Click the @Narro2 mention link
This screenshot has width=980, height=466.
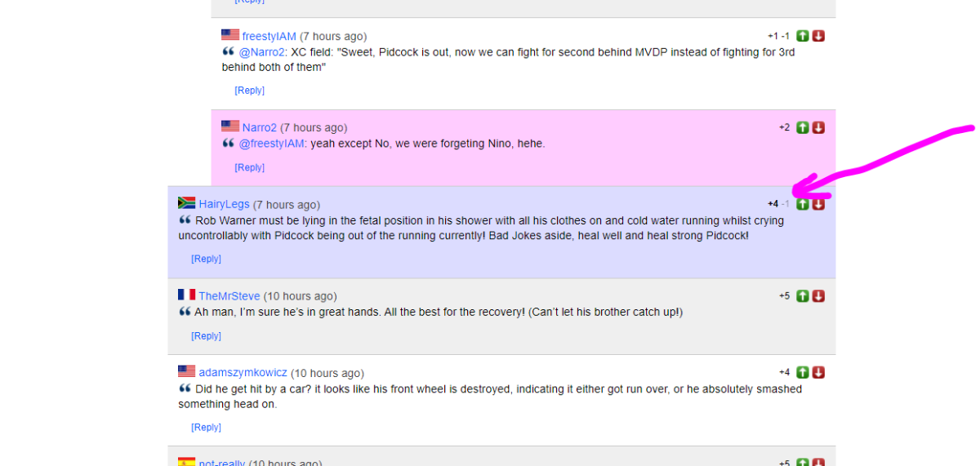click(x=261, y=52)
